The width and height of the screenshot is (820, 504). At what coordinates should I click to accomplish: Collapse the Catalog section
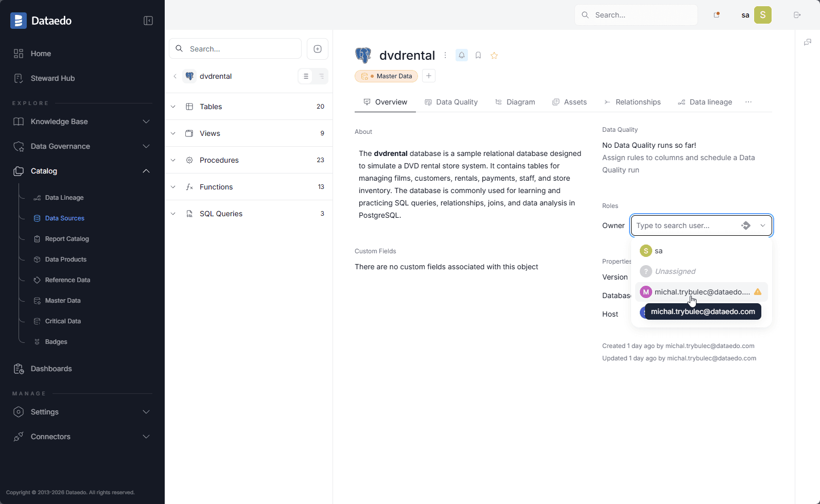[82, 171]
